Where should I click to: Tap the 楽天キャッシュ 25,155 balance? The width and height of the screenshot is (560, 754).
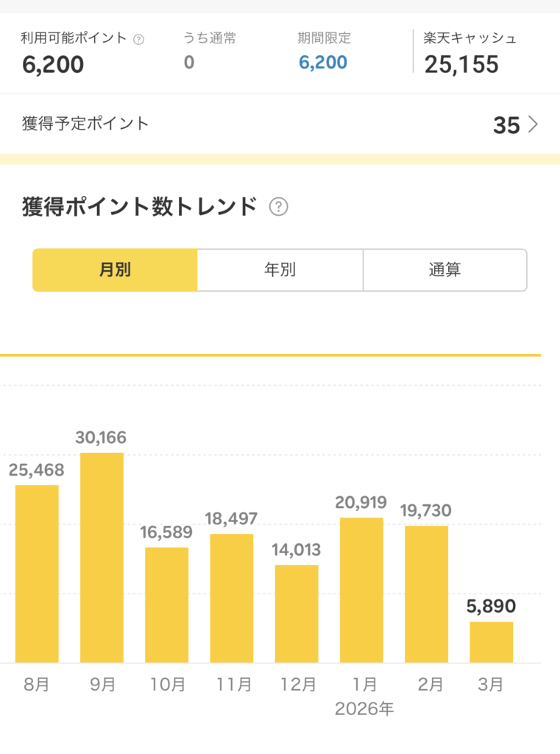tap(461, 65)
